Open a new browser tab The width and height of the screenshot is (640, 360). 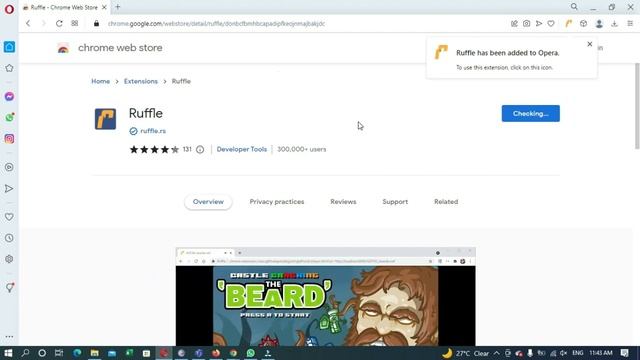[118, 7]
